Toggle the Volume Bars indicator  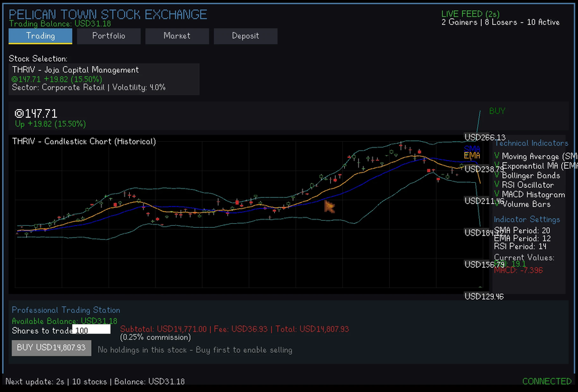tap(522, 204)
